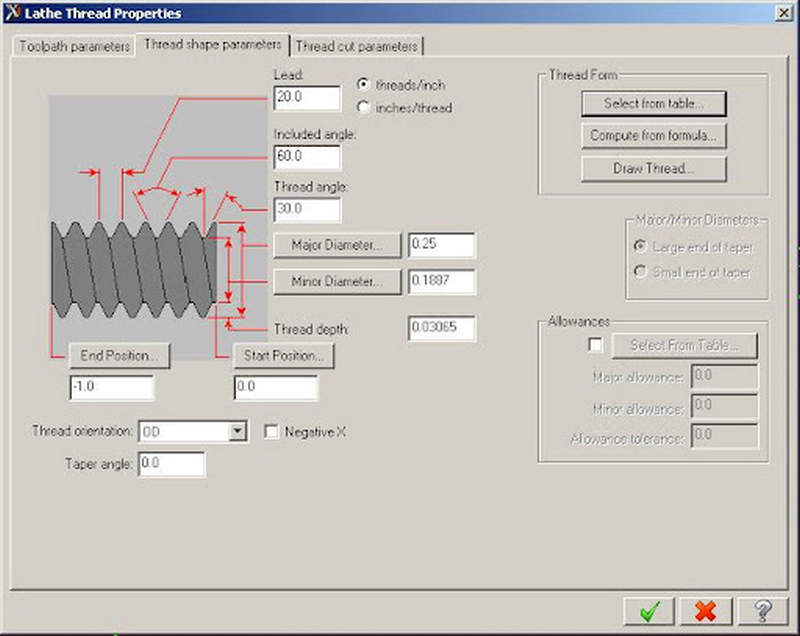
Task: Click the Mastercam icon in title bar
Action: pos(13,13)
